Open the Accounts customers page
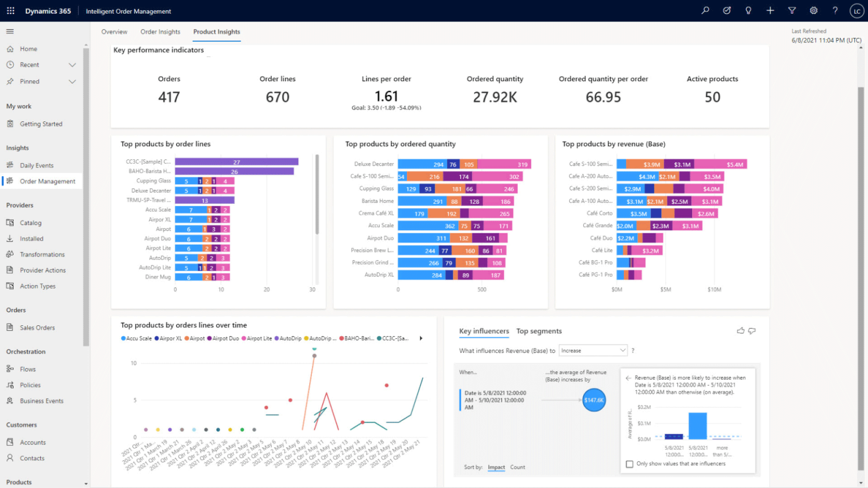Image resolution: width=868 pixels, height=488 pixels. tap(33, 442)
